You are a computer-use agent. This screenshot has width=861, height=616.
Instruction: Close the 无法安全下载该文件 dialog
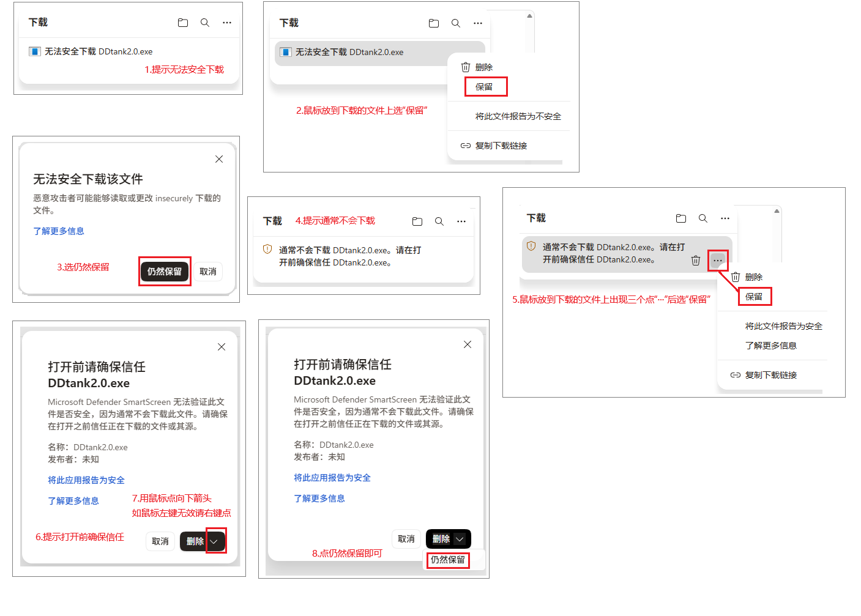click(219, 159)
